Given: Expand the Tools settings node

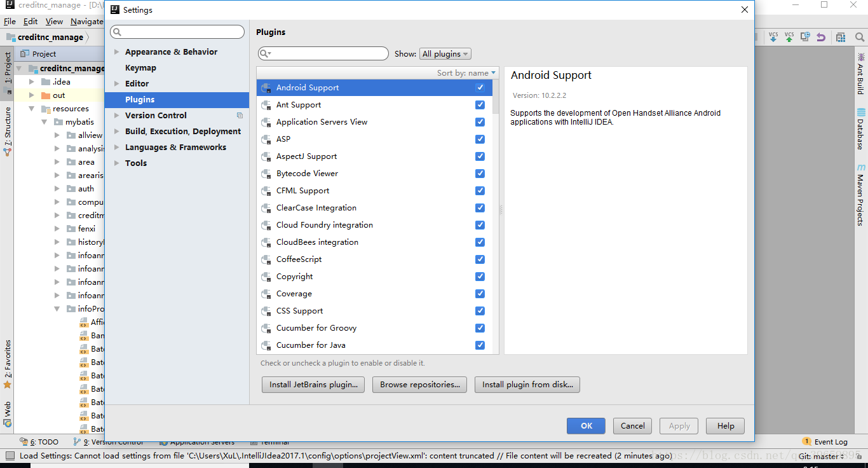Looking at the screenshot, I should [x=116, y=163].
